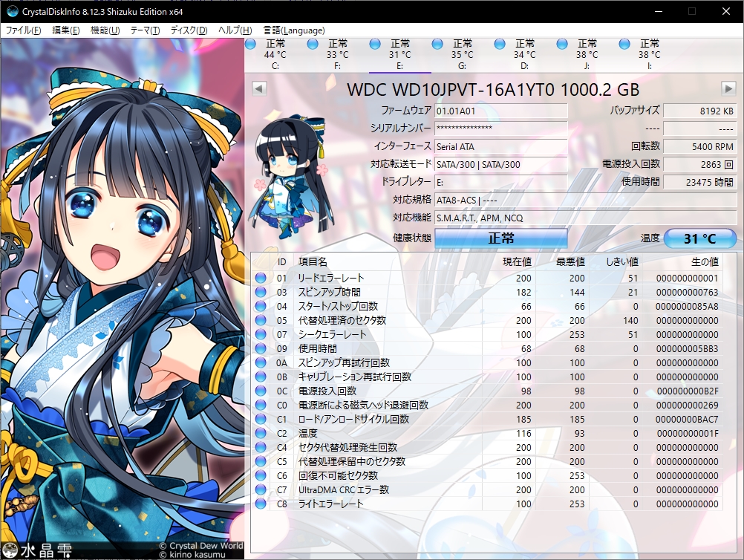Screen dimensions: 744x560
Task: Switch to disk D: at 34 °C
Action: (x=525, y=54)
